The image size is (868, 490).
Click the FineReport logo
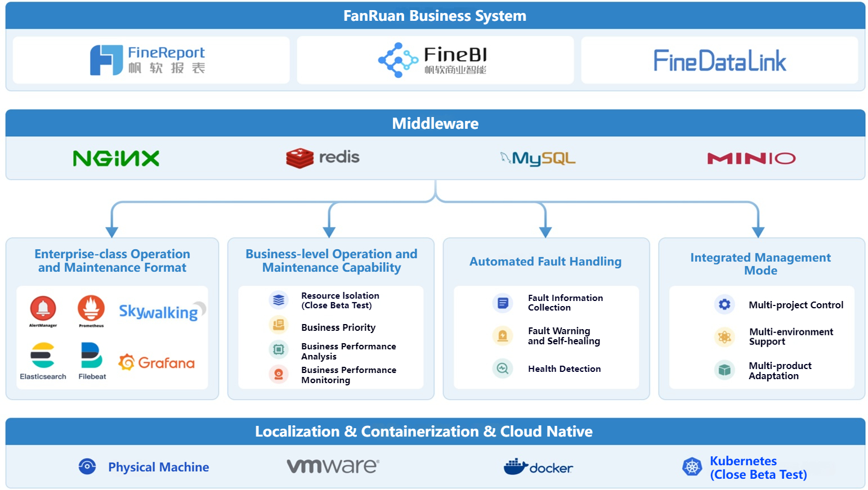point(147,60)
